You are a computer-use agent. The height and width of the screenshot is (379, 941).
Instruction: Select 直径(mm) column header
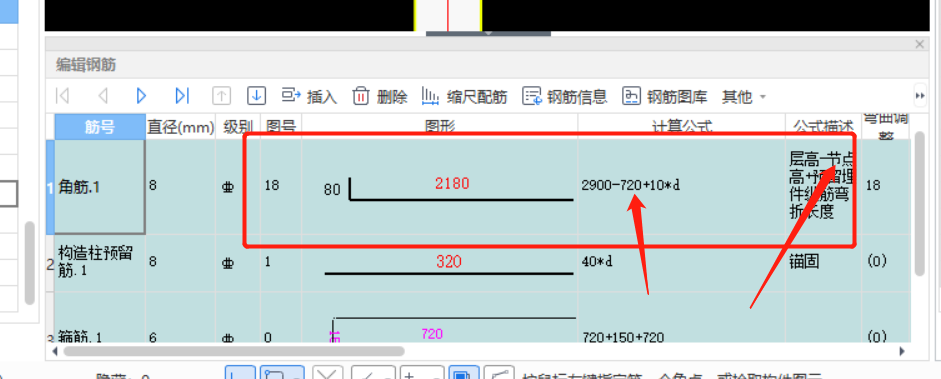pyautogui.click(x=181, y=127)
